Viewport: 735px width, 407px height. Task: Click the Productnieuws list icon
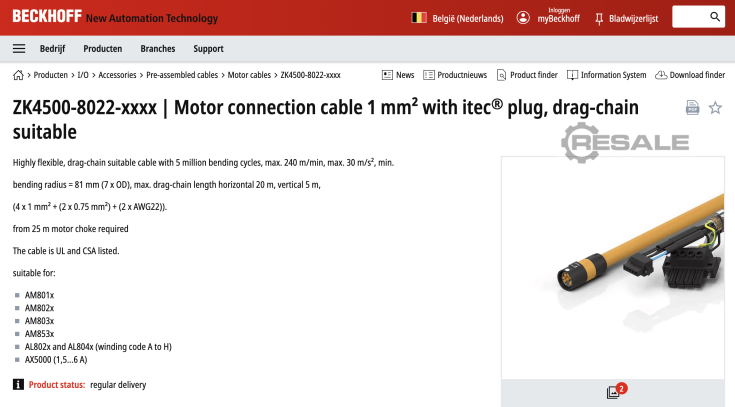click(428, 75)
